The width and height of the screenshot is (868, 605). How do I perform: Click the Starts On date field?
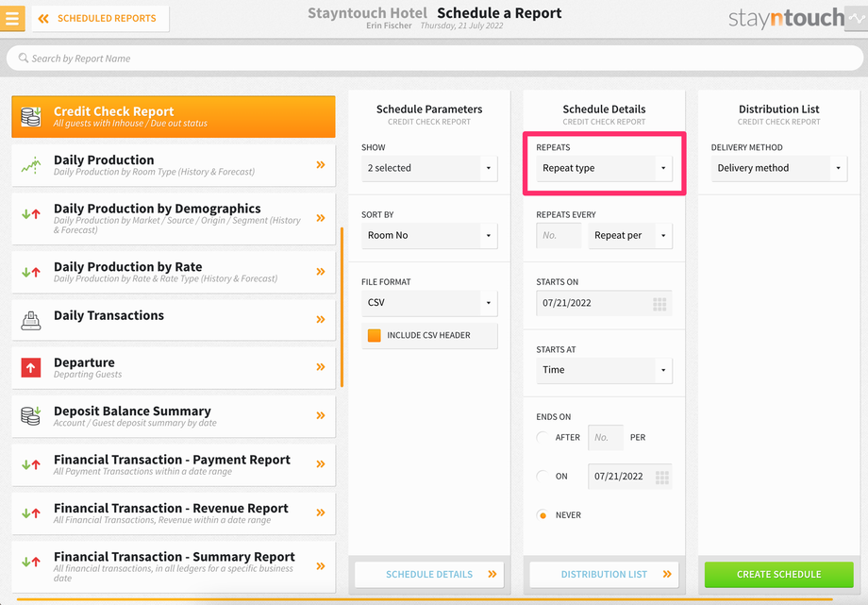click(604, 303)
